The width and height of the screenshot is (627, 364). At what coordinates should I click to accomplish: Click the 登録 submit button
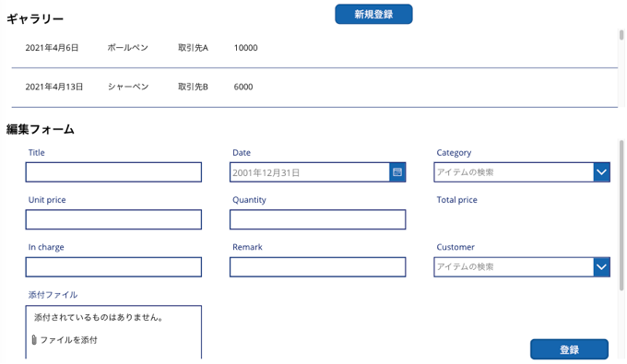point(569,349)
